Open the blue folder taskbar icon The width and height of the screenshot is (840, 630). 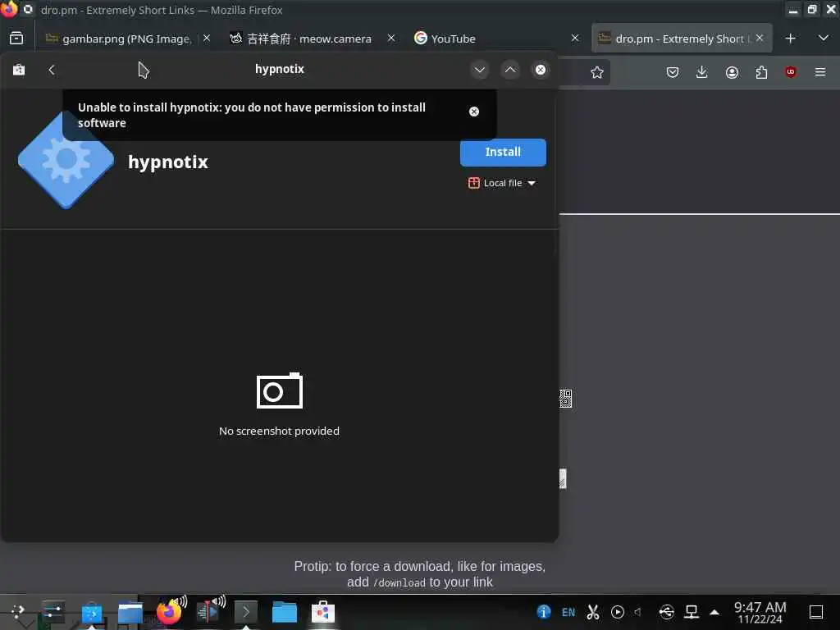point(285,612)
